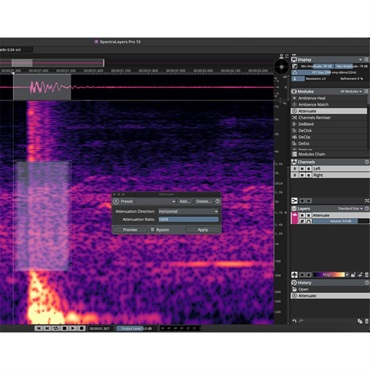Viewport: 370px width, 370px height.
Task: Open the Preset dropdown
Action: click(155, 201)
